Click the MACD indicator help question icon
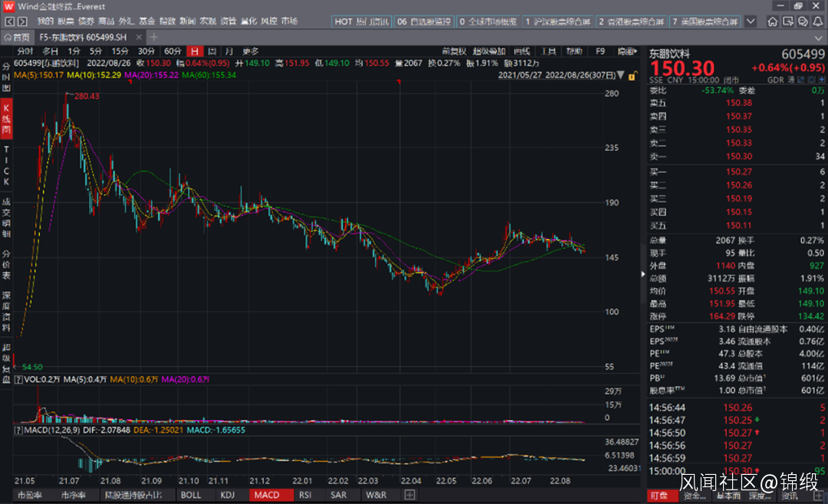The height and width of the screenshot is (504, 828). tap(18, 430)
